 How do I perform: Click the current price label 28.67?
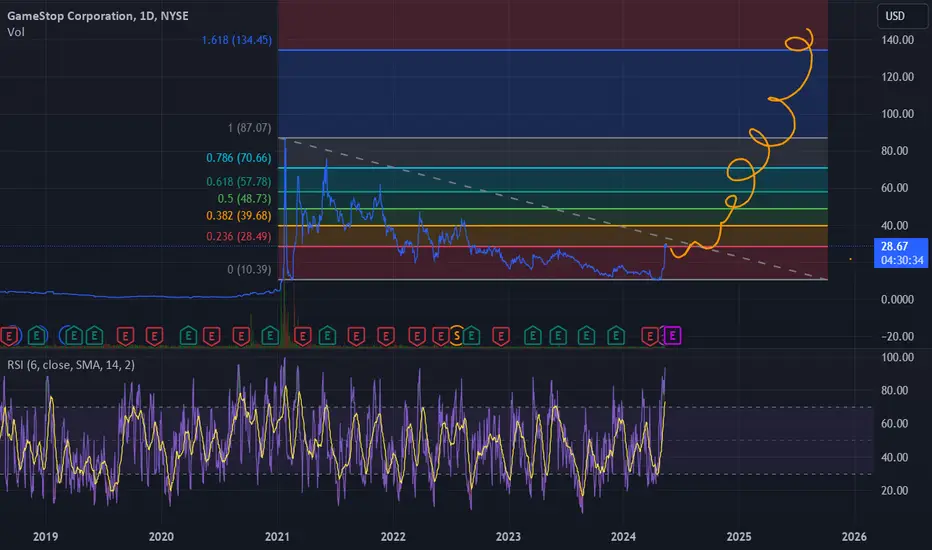[900, 253]
